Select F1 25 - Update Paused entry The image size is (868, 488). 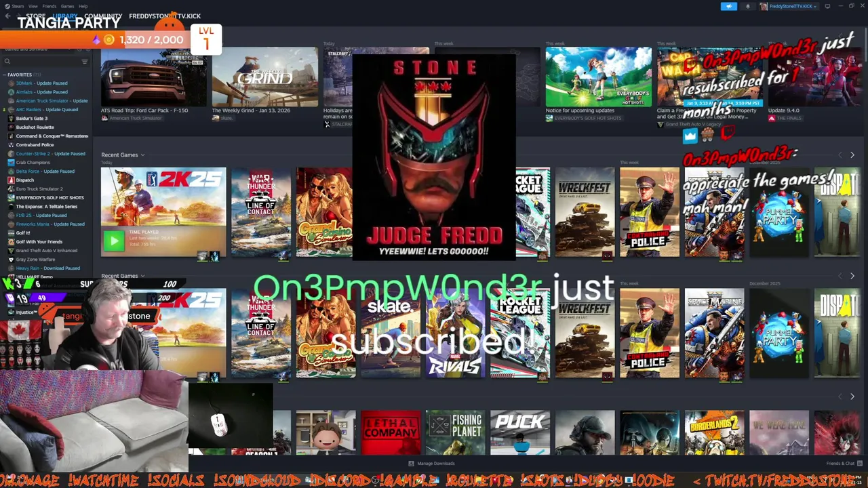[41, 216]
